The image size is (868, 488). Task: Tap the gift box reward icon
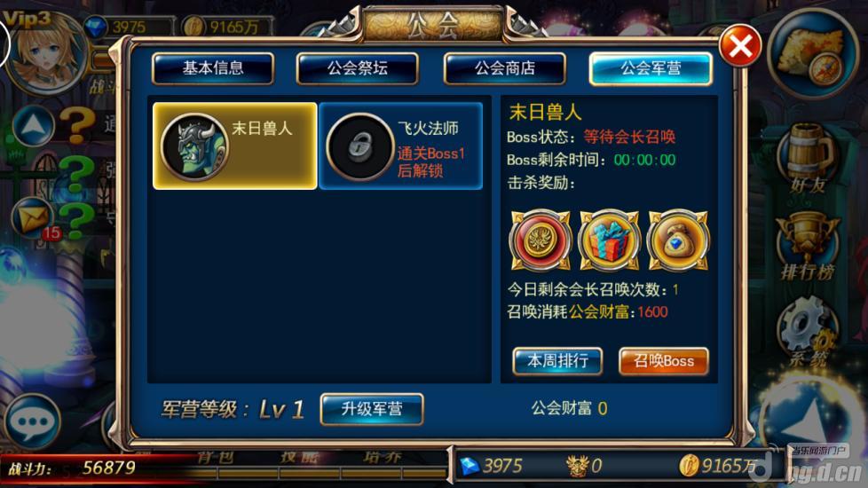pos(609,240)
